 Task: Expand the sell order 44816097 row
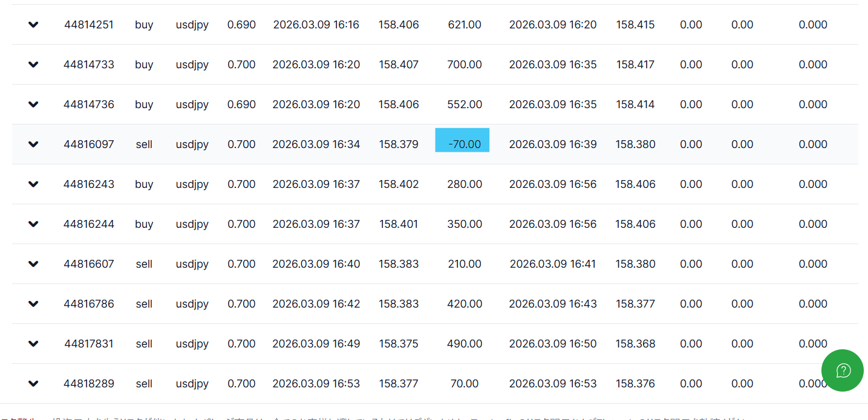tap(33, 144)
